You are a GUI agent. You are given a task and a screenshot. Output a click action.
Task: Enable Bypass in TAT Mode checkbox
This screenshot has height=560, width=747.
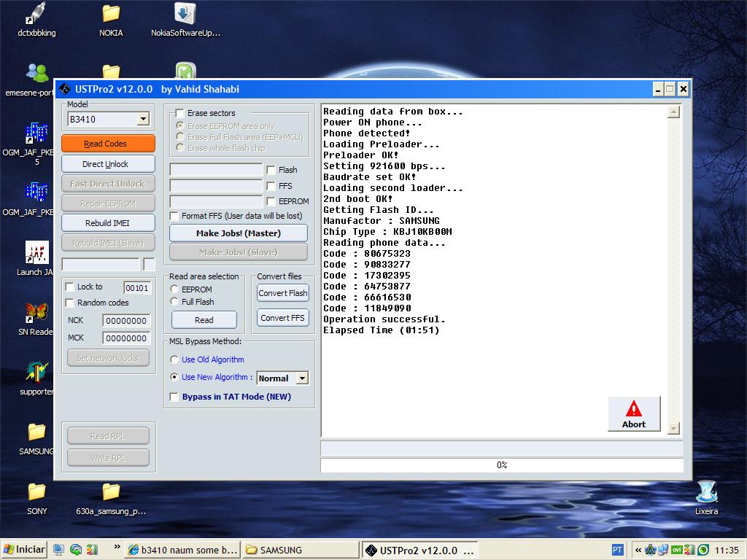174,397
